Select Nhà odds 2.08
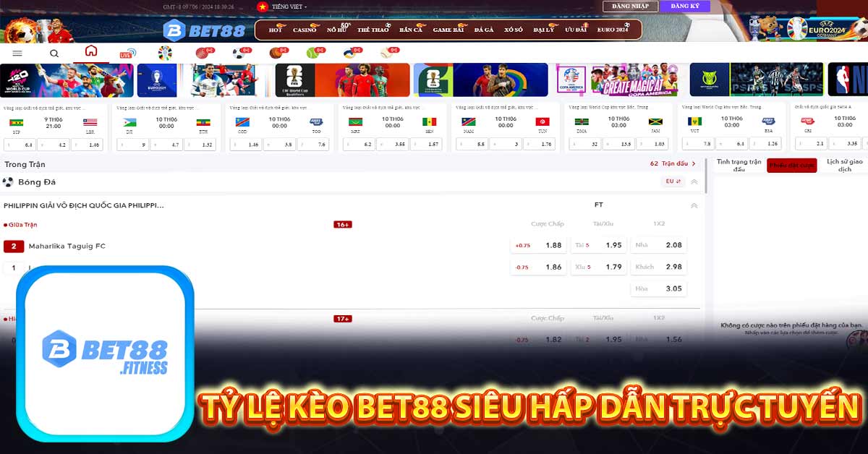The image size is (868, 454). point(658,245)
